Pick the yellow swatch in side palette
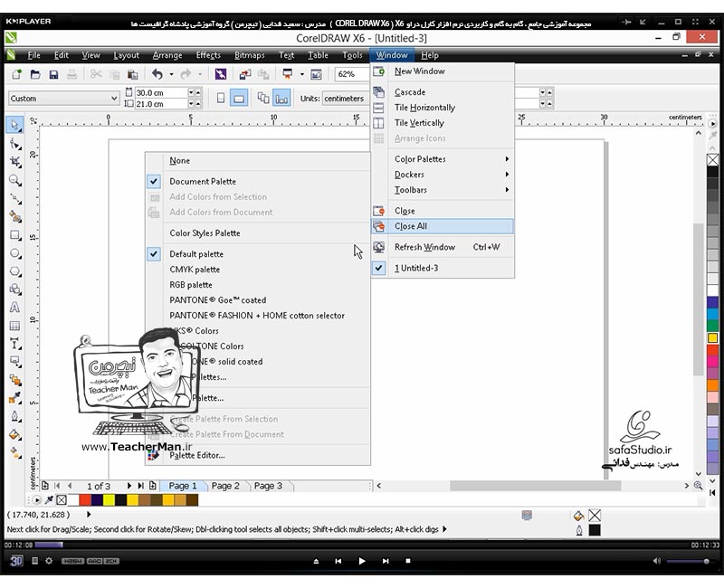 tap(712, 337)
